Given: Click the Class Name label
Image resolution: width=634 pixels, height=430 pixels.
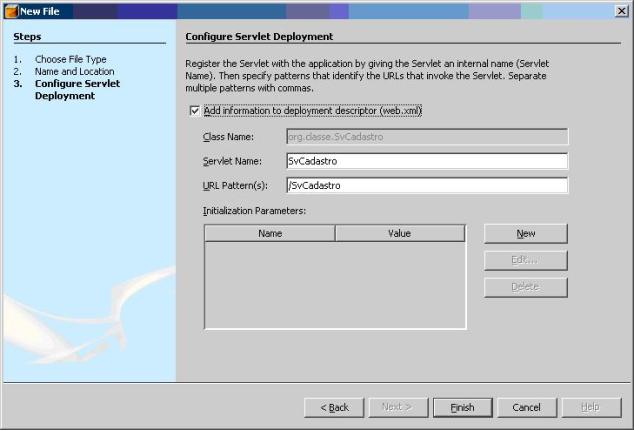Looking at the screenshot, I should coord(228,137).
